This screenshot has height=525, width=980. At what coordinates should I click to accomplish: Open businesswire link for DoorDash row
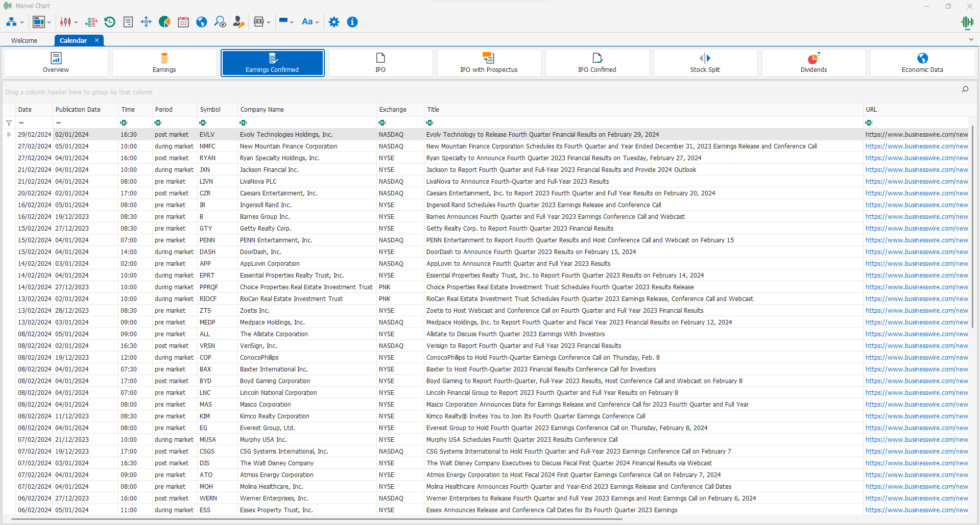(917, 252)
